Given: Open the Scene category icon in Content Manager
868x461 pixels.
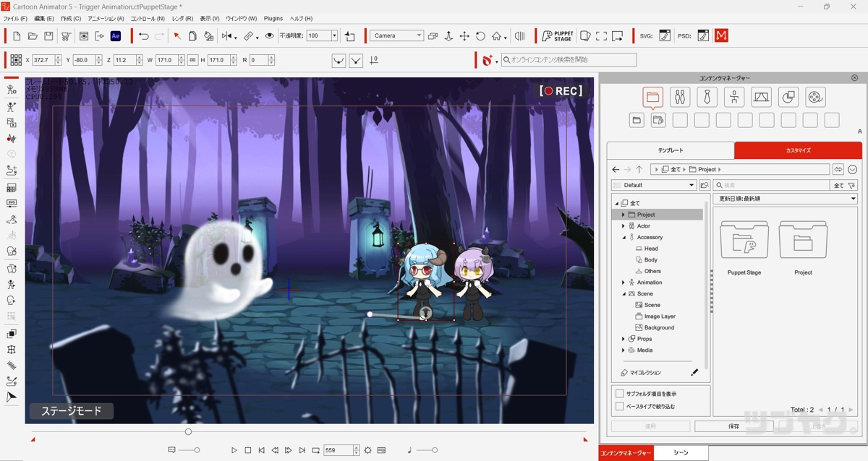Looking at the screenshot, I should (761, 97).
